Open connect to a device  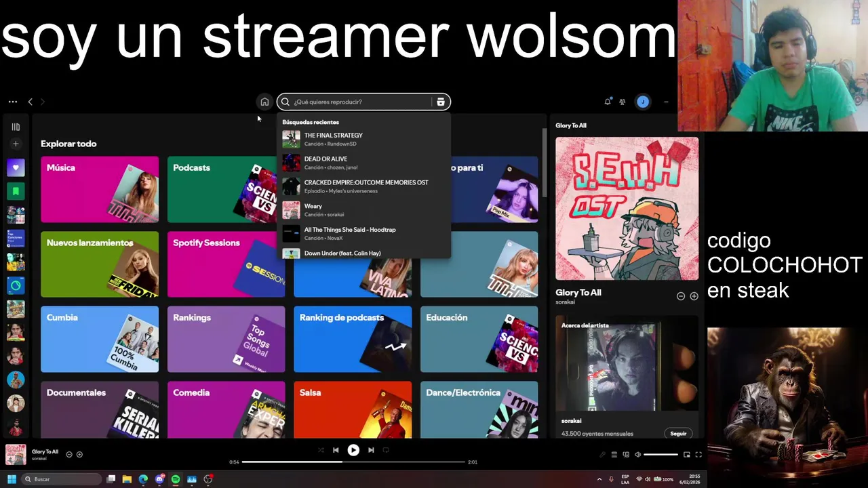click(626, 455)
